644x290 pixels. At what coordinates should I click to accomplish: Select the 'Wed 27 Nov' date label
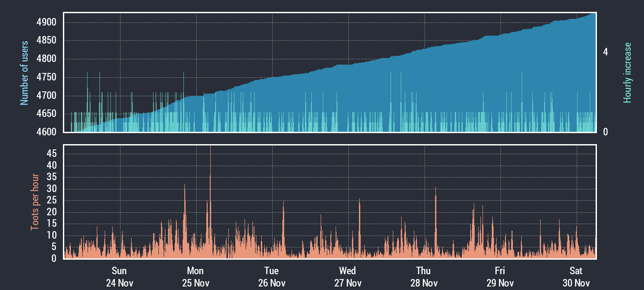[x=348, y=277]
